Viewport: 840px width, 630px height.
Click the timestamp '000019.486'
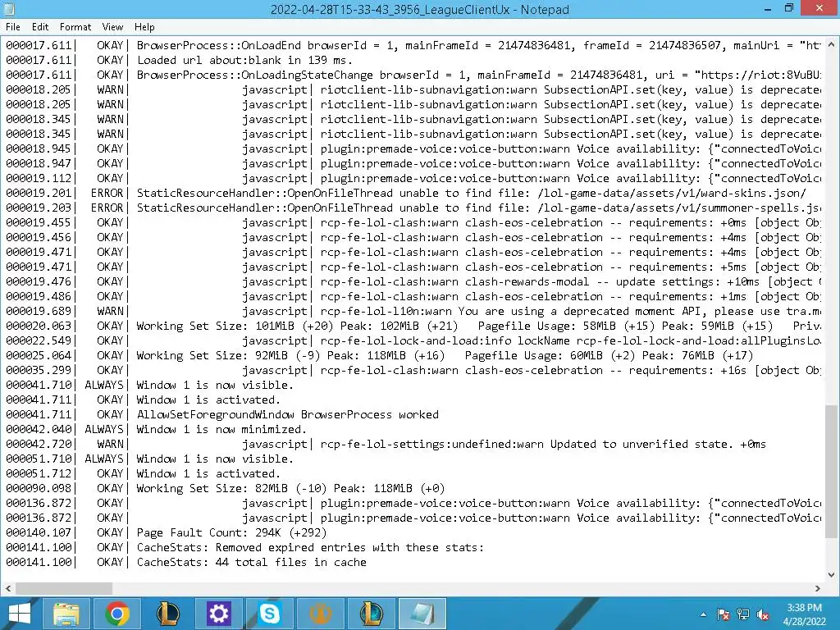pyautogui.click(x=38, y=296)
